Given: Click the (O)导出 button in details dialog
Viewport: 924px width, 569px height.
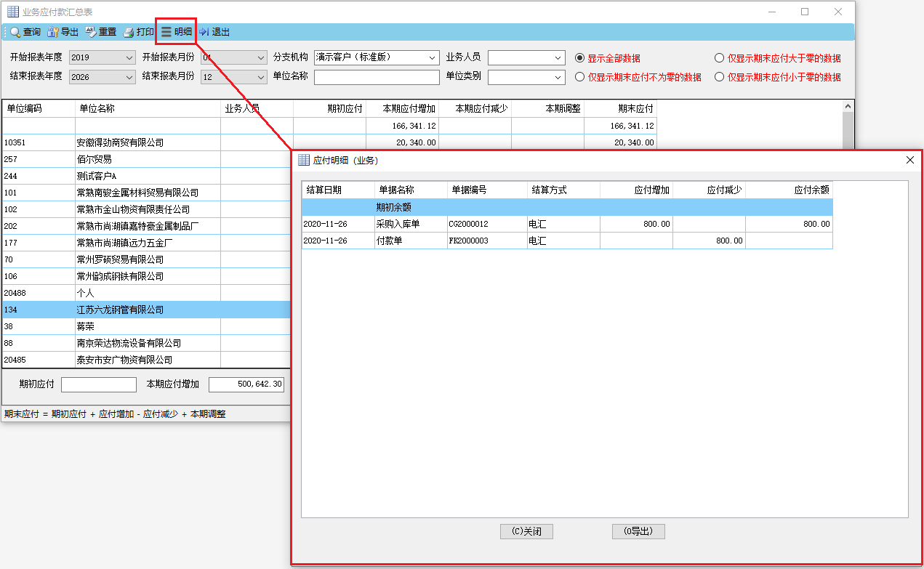Looking at the screenshot, I should (x=638, y=531).
